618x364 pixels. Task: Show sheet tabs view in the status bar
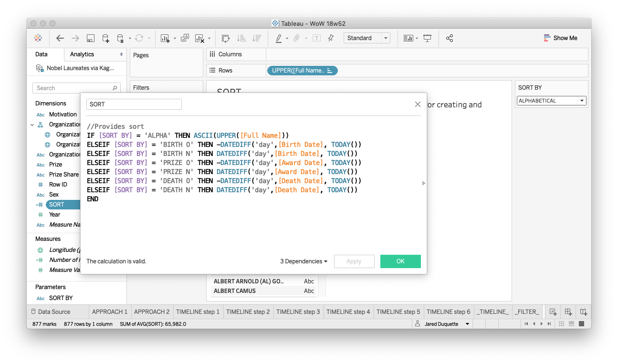click(581, 324)
